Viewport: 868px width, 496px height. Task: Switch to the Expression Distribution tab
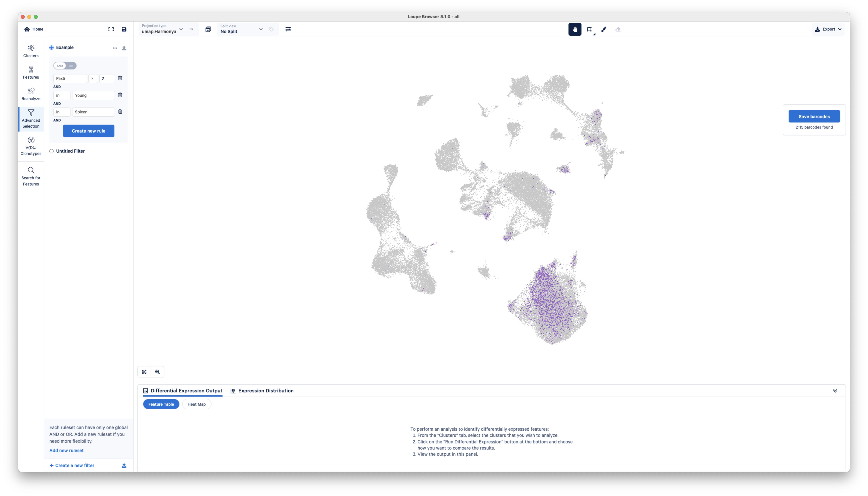pos(265,391)
